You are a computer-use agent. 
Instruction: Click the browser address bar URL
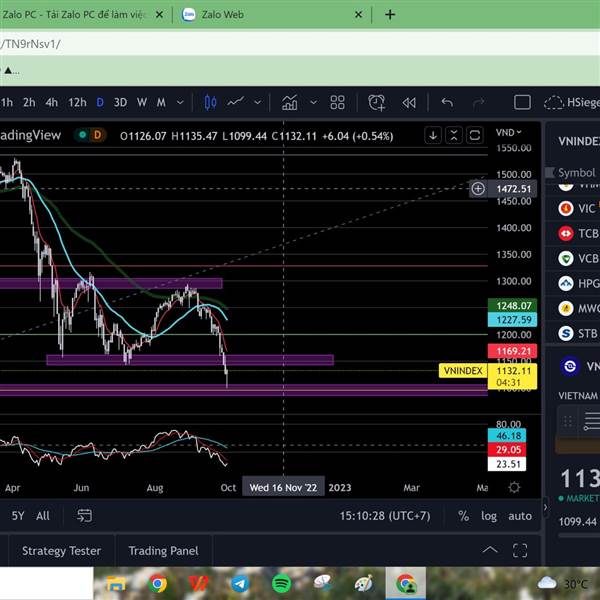(298, 44)
